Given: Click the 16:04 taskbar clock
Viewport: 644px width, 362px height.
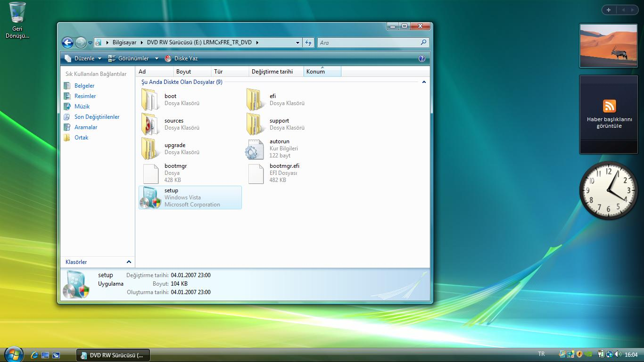Looking at the screenshot, I should click(x=631, y=354).
